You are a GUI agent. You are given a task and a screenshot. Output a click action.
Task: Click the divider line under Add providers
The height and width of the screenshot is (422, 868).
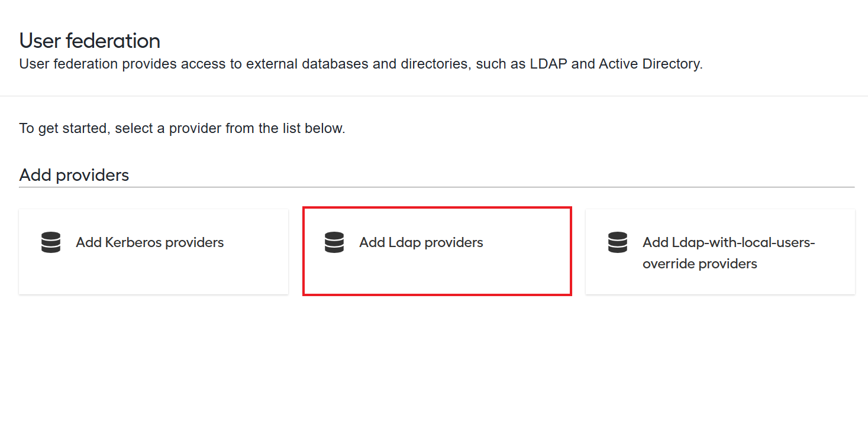click(x=437, y=187)
